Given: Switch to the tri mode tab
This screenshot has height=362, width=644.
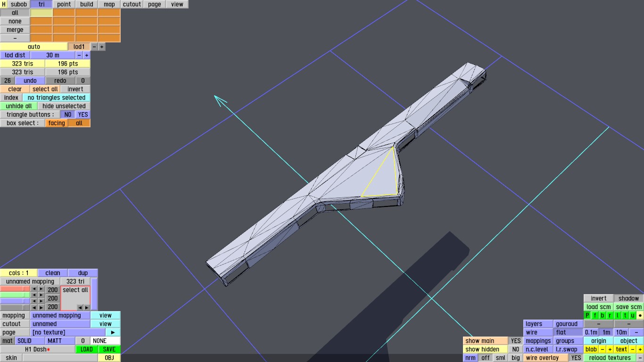Looking at the screenshot, I should point(41,4).
